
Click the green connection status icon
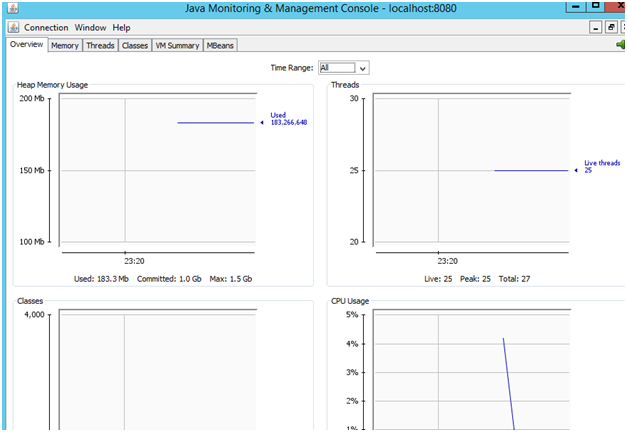coord(620,45)
